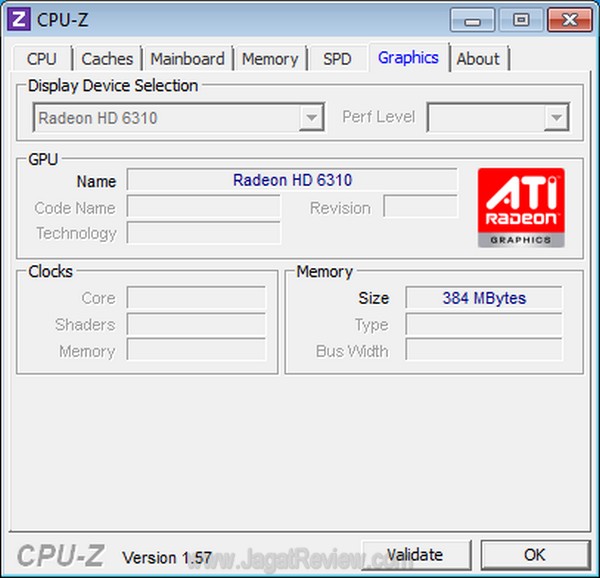Image resolution: width=600 pixels, height=578 pixels.
Task: Click the OK button
Action: pyautogui.click(x=535, y=555)
